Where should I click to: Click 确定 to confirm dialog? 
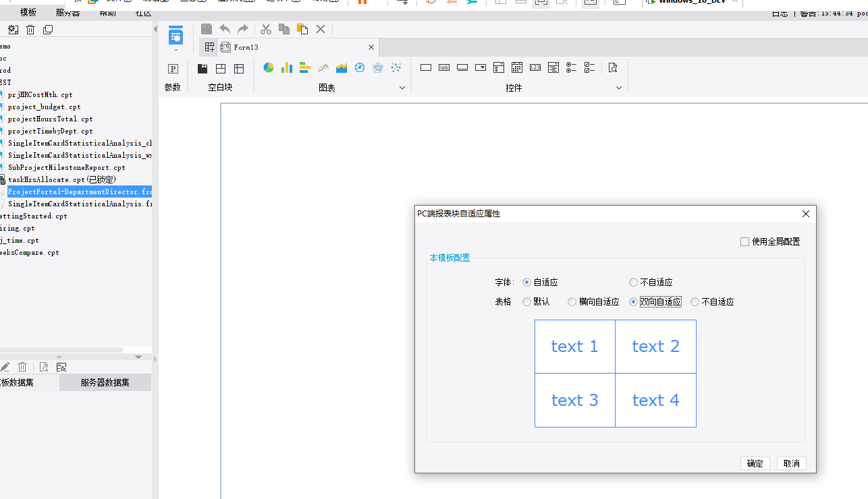tap(755, 463)
